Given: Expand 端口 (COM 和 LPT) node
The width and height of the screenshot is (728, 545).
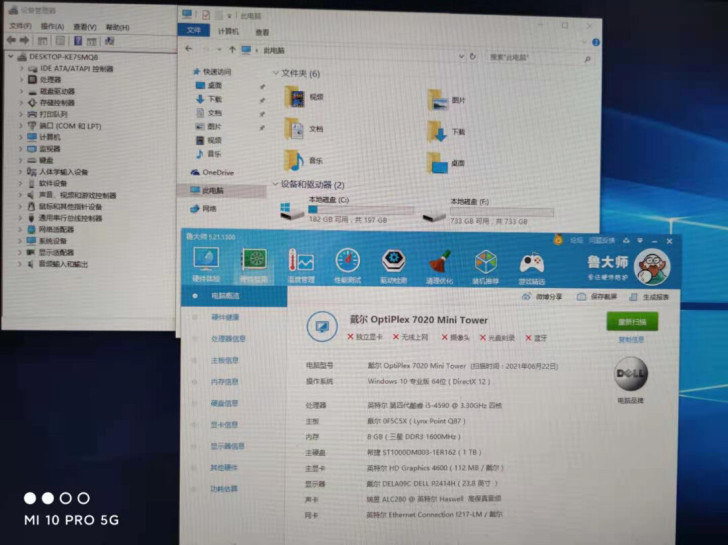Looking at the screenshot, I should tap(21, 125).
